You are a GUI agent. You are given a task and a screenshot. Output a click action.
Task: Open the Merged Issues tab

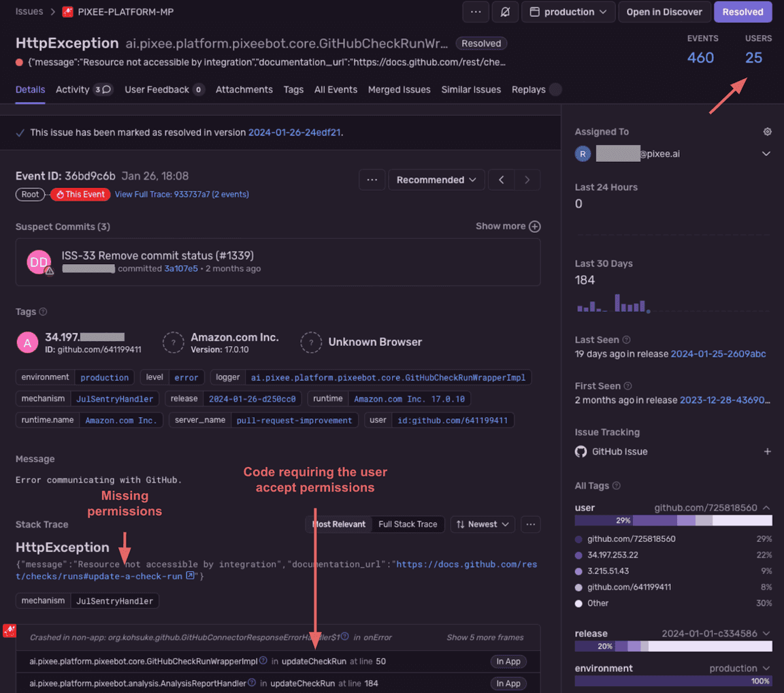coord(399,89)
